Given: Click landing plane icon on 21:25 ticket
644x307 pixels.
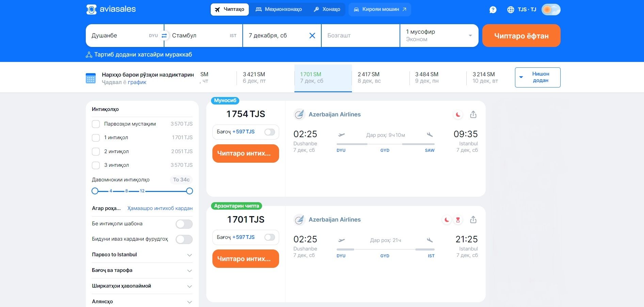Looking at the screenshot, I should click(x=430, y=240).
